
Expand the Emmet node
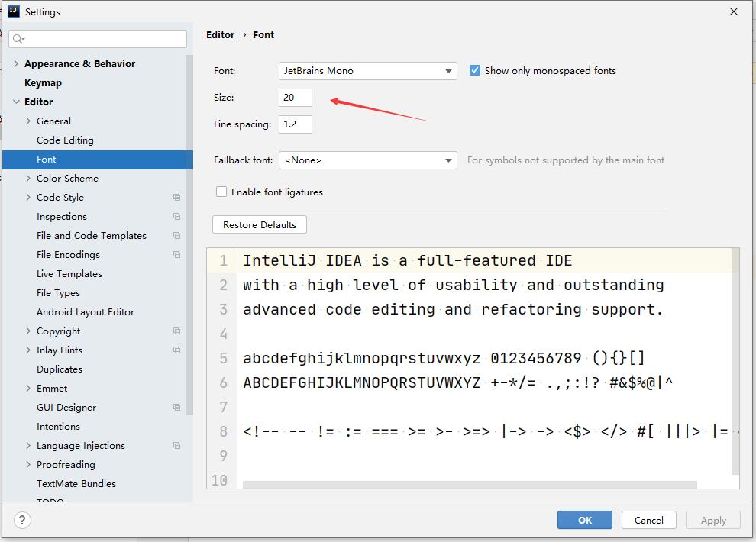point(28,389)
